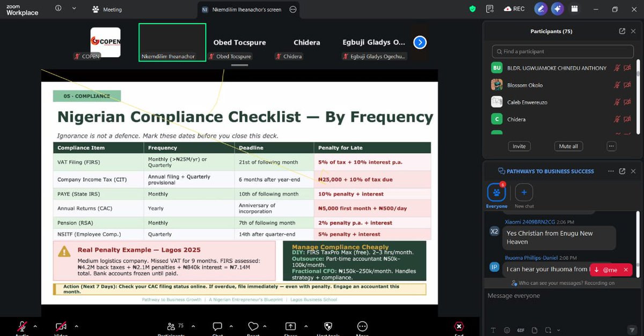Select COPEN video thumbnail
The image size is (644, 336).
[x=105, y=42]
